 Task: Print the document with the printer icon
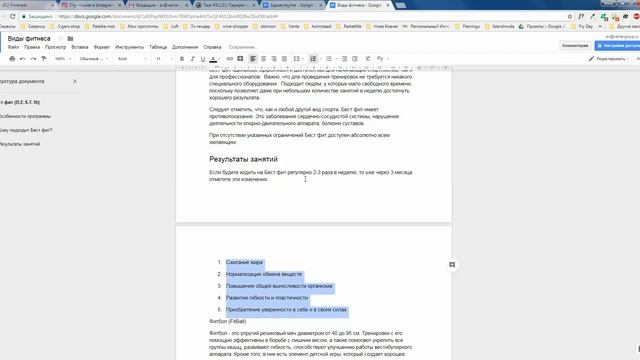coord(12,59)
